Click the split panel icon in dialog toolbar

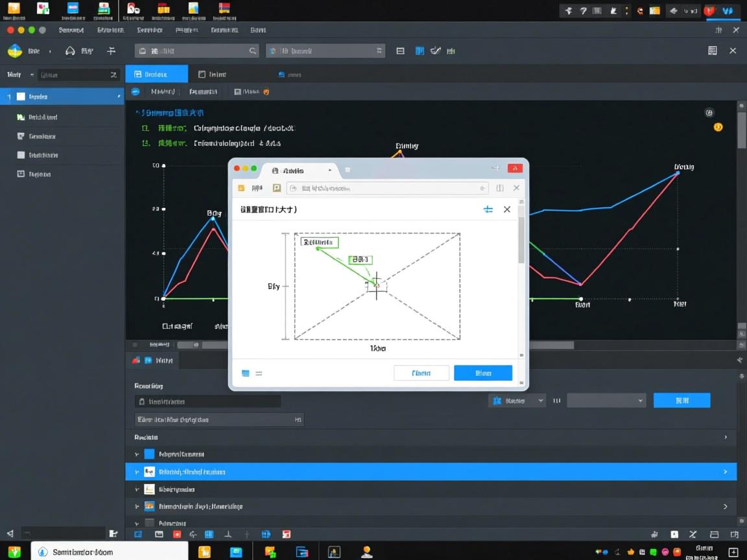(x=500, y=188)
